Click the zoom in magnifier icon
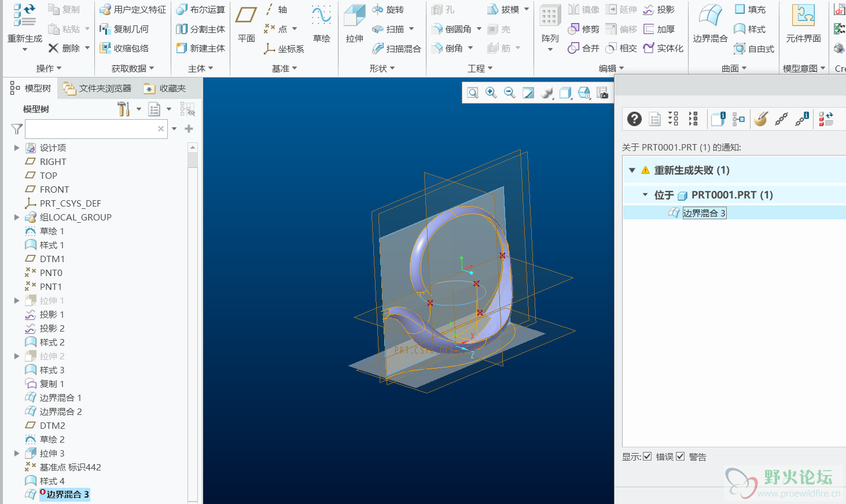Image resolution: width=846 pixels, height=504 pixels. (491, 93)
